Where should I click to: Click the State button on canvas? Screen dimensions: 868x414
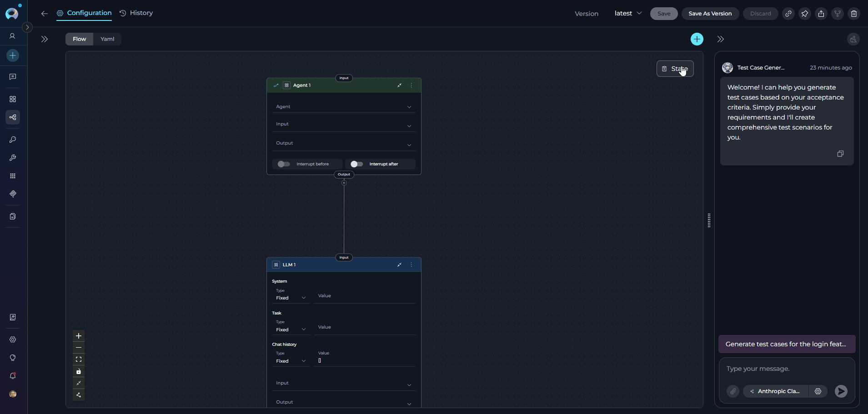tap(675, 69)
